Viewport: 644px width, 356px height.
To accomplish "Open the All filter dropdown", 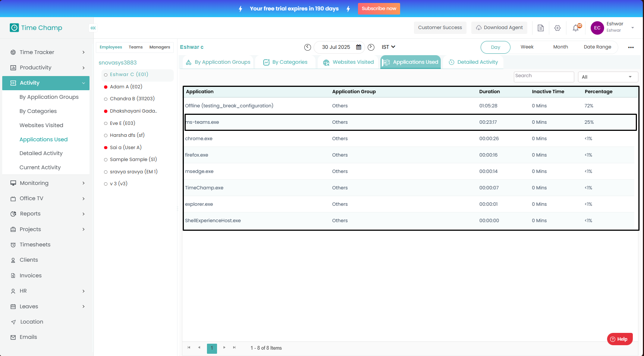I will pos(607,77).
